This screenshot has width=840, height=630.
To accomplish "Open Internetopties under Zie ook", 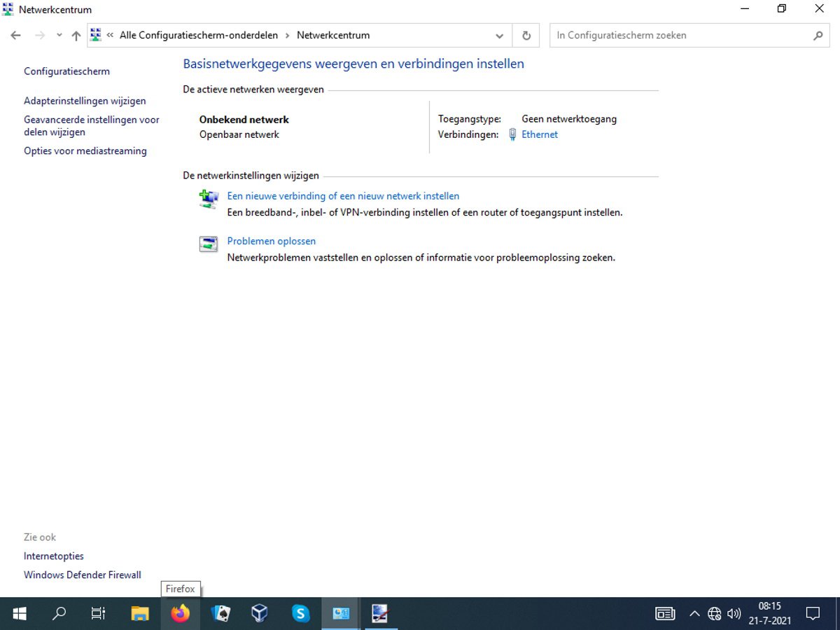I will 54,556.
